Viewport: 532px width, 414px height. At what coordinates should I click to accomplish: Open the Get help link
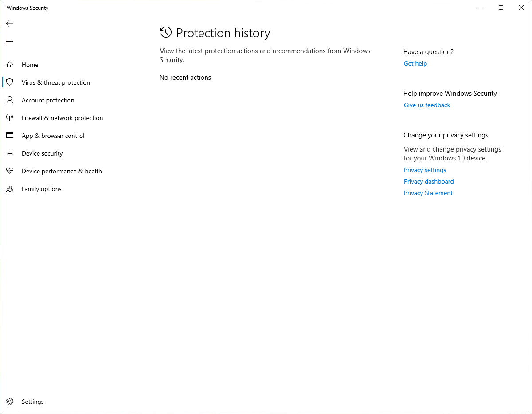pos(415,63)
